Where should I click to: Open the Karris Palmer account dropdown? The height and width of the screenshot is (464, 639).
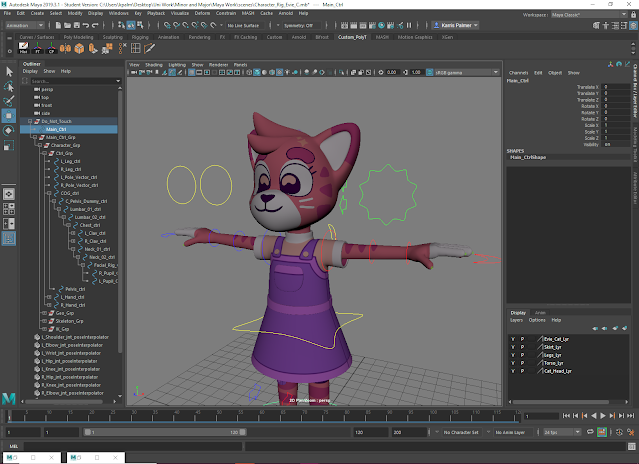tap(455, 25)
